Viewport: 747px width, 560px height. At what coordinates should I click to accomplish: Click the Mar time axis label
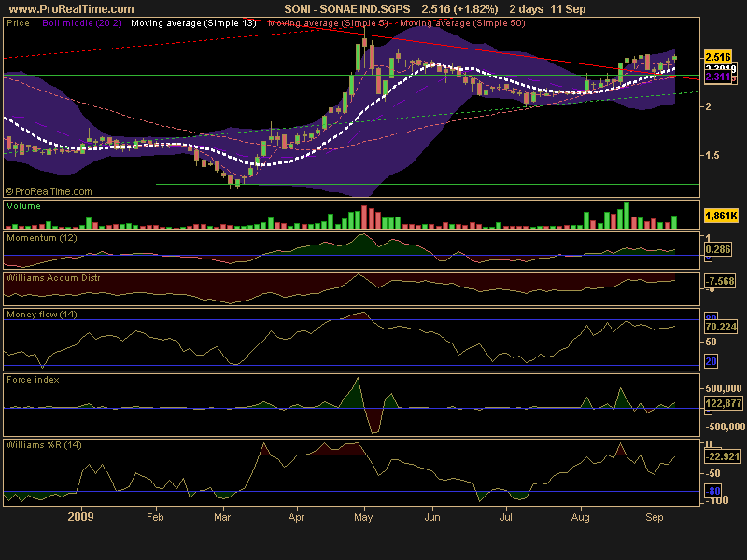[x=222, y=517]
